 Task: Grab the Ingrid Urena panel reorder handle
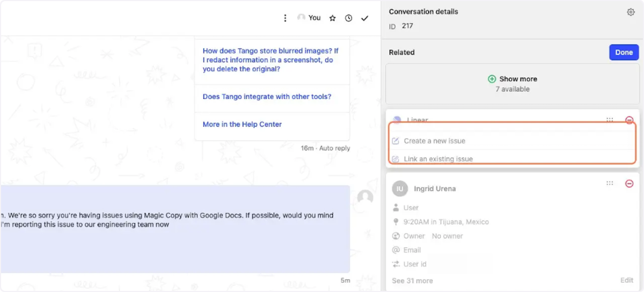pos(610,183)
